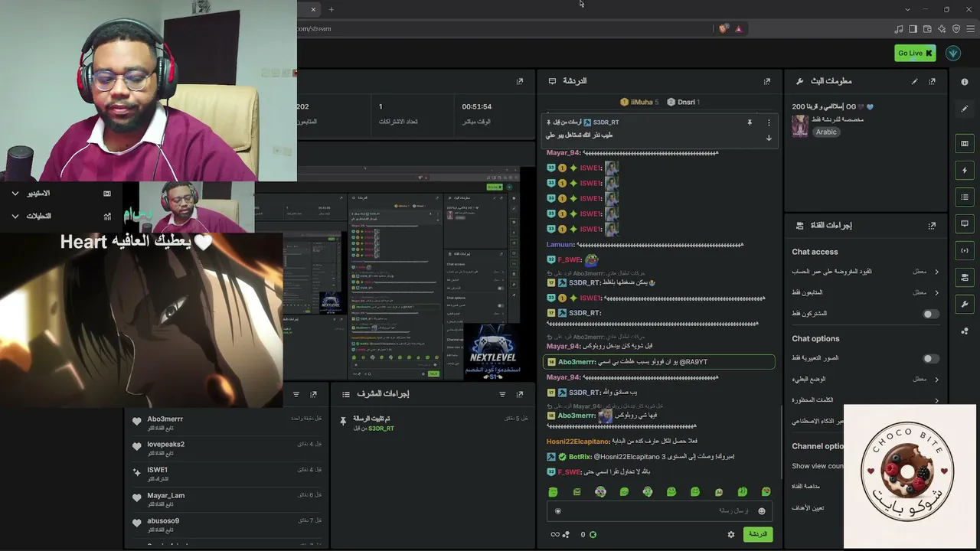The image size is (980, 551).
Task: Click the Lamuun username in chat
Action: pos(560,245)
